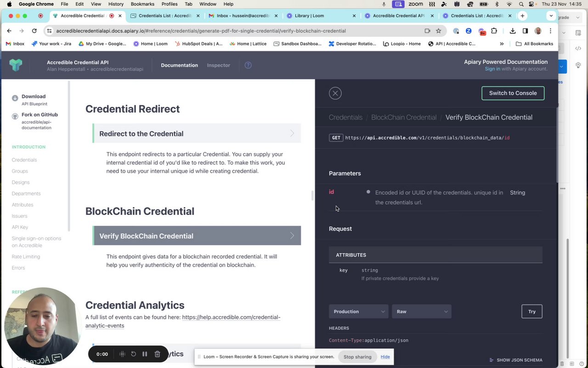This screenshot has width=588, height=368.
Task: Open the Production environment dropdown
Action: tap(359, 311)
